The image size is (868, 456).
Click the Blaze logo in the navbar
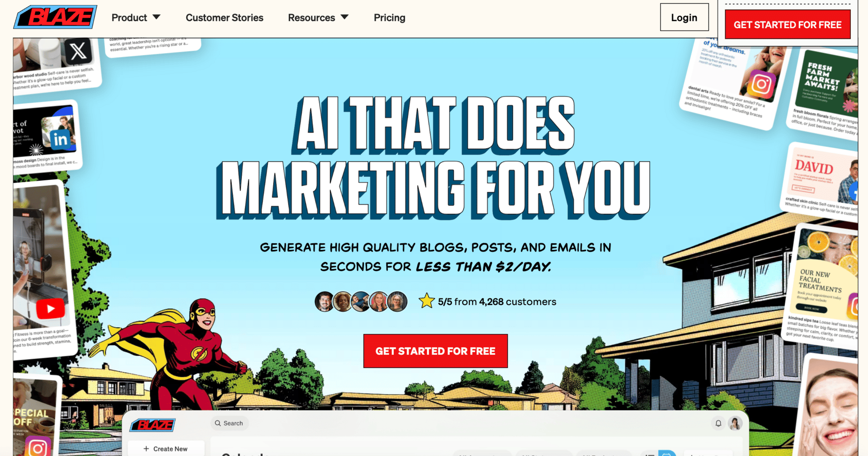tap(55, 17)
